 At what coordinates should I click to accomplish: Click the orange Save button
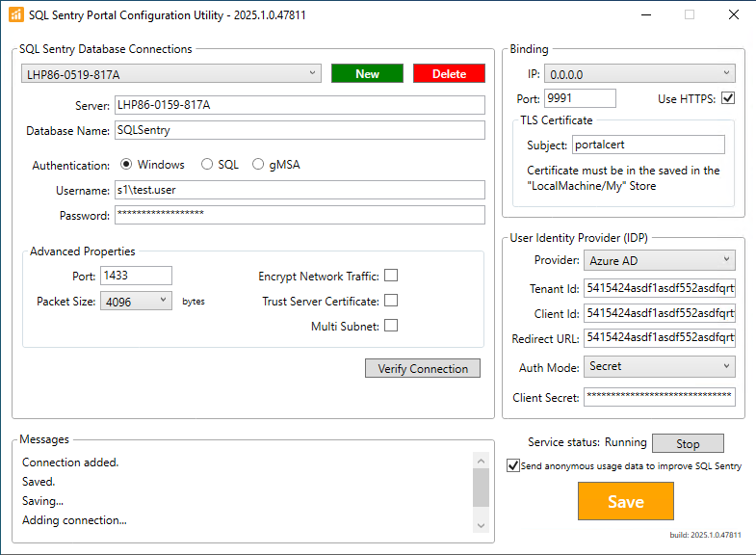pyautogui.click(x=625, y=501)
